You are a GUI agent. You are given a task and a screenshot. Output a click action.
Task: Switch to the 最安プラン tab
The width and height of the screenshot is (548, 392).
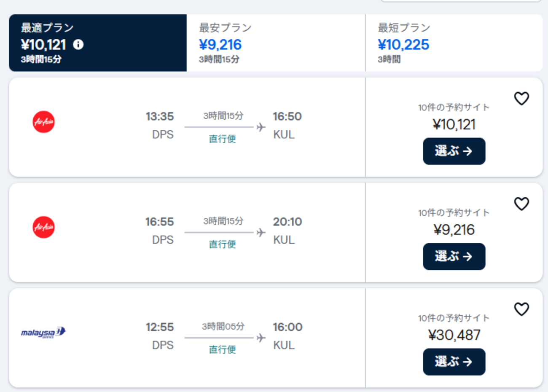coord(276,43)
